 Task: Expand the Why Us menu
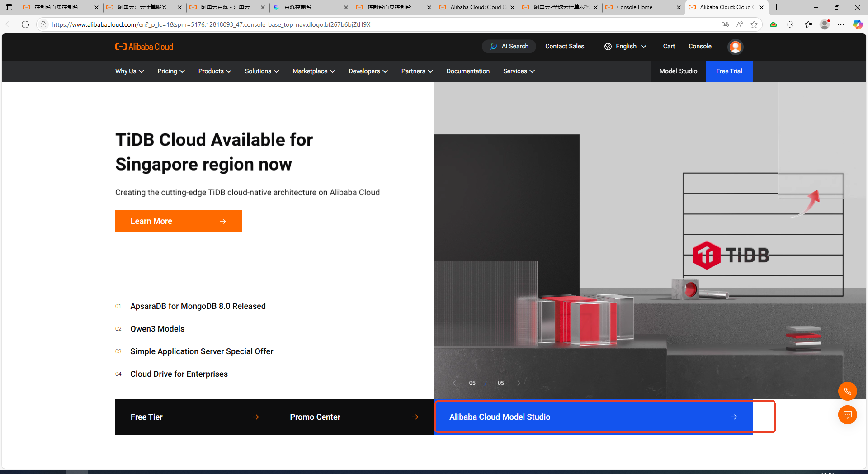[129, 71]
